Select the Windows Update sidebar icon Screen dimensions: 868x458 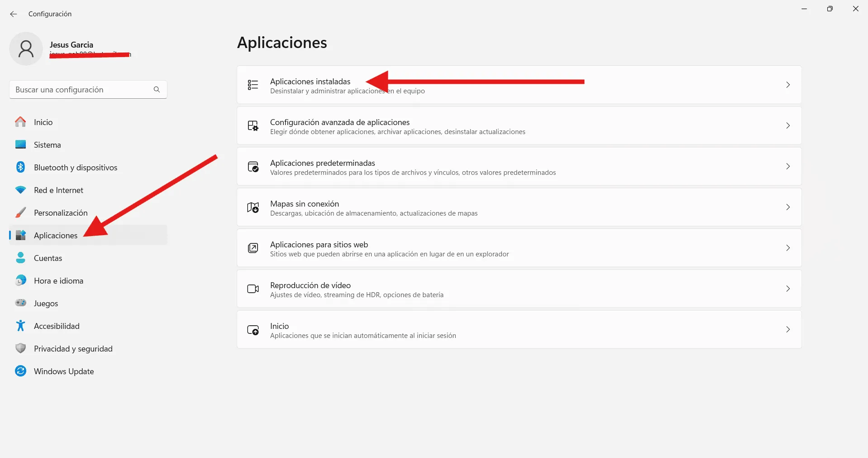20,371
